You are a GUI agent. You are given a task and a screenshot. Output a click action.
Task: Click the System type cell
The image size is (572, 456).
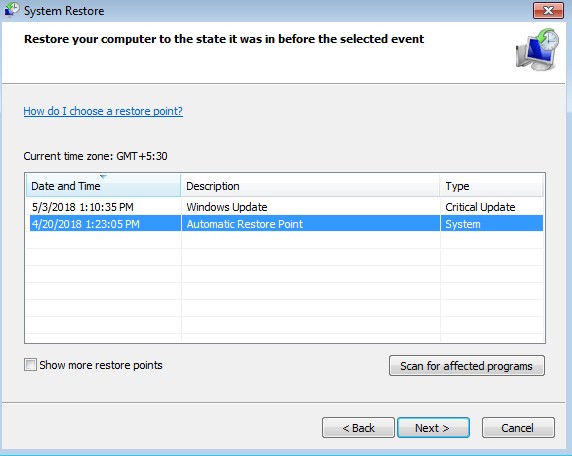click(463, 224)
